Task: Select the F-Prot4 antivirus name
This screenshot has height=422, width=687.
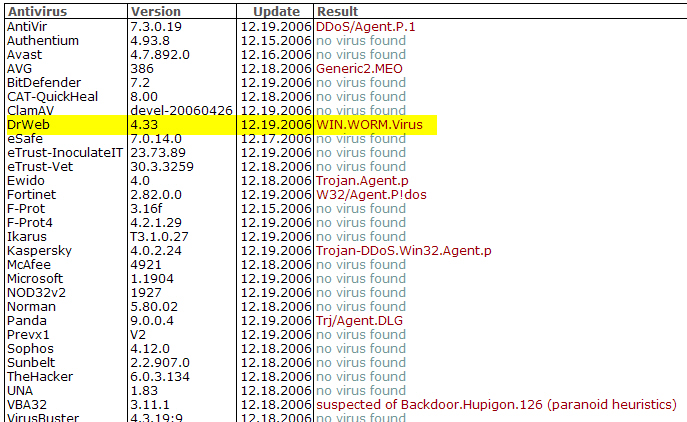Action: pyautogui.click(x=30, y=223)
